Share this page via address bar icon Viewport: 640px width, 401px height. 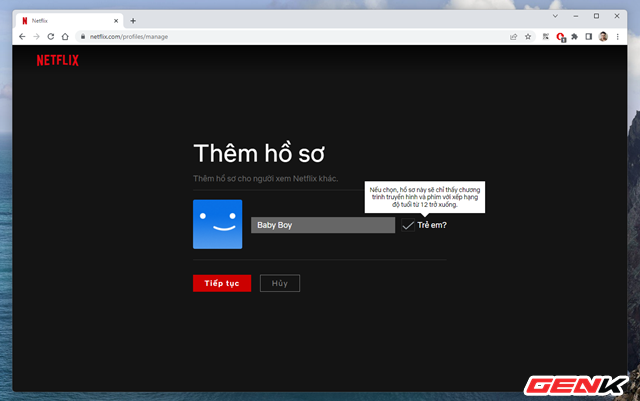[x=513, y=37]
